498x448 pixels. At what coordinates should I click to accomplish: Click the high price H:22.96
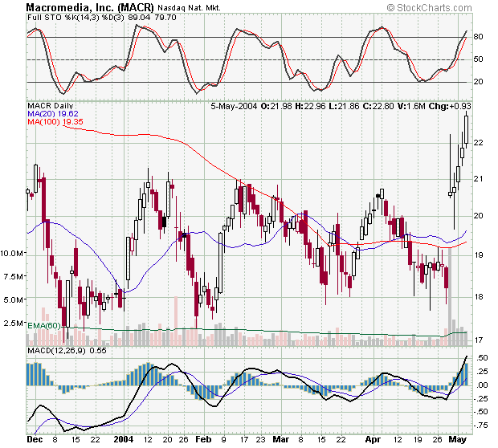pos(310,106)
